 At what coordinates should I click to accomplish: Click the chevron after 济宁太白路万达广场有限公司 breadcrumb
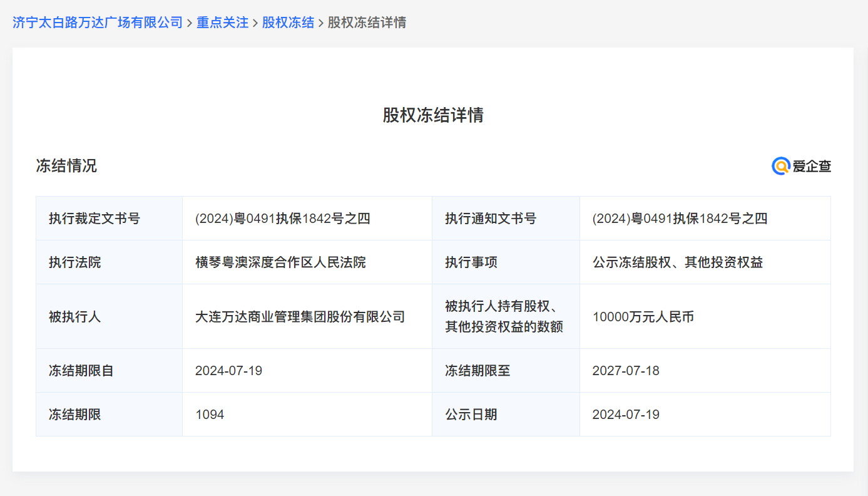point(190,23)
